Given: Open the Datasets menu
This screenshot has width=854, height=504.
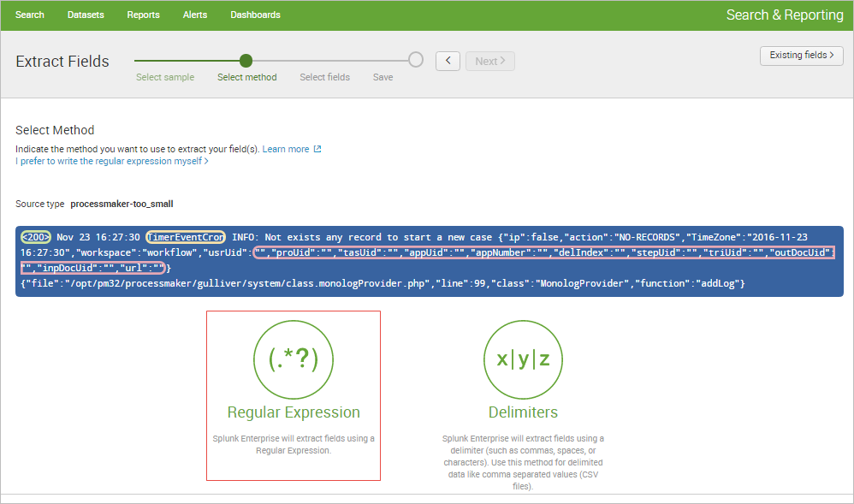Looking at the screenshot, I should click(86, 15).
